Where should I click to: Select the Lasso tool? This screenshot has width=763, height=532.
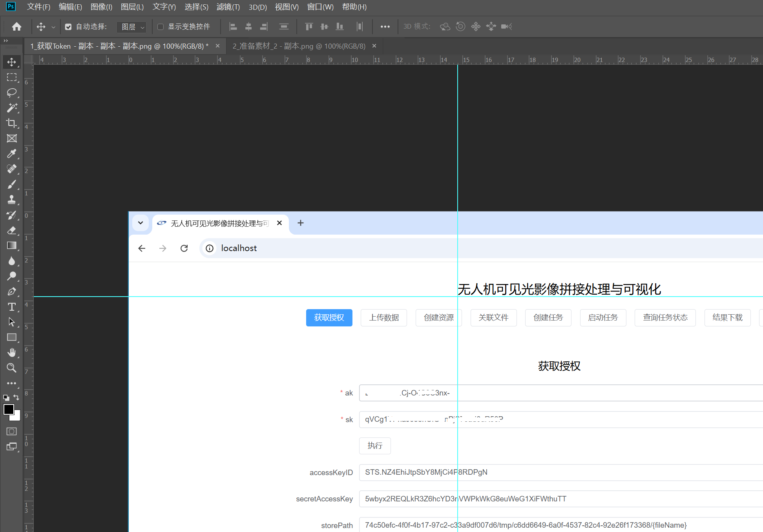[x=12, y=93]
